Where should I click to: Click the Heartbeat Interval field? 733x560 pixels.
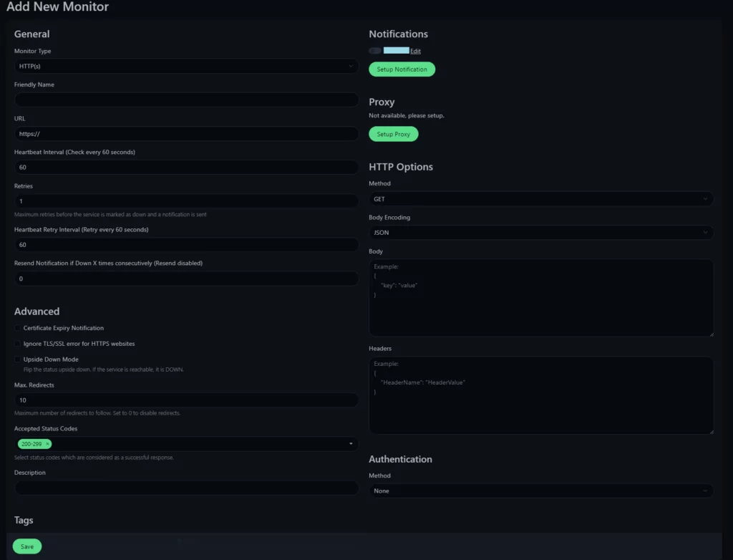[x=186, y=167]
